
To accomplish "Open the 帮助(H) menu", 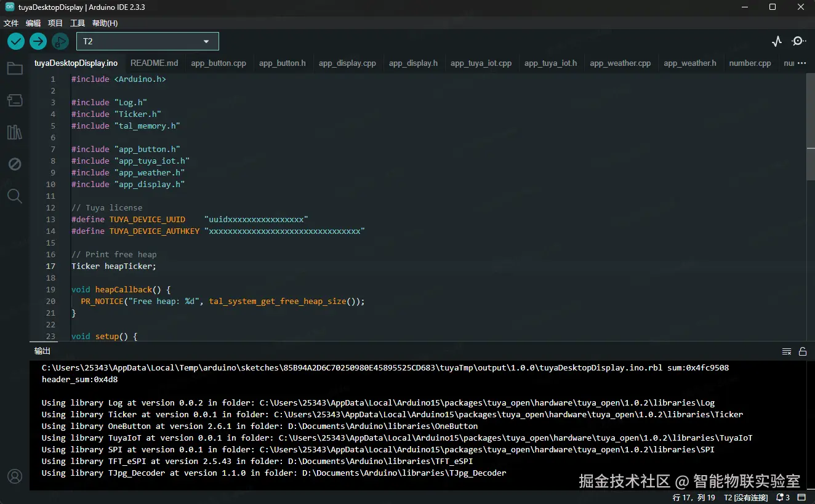I will click(x=105, y=23).
